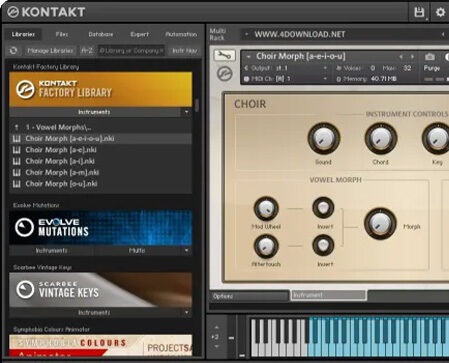Click the library search input field
The height and width of the screenshot is (363, 449).
131,51
